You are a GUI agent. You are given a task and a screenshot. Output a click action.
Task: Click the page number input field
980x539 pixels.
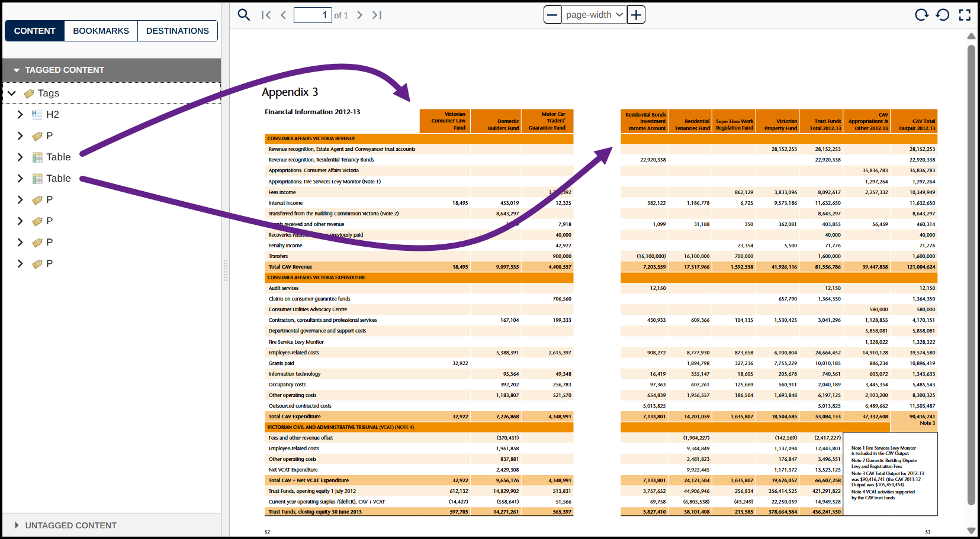[x=313, y=15]
